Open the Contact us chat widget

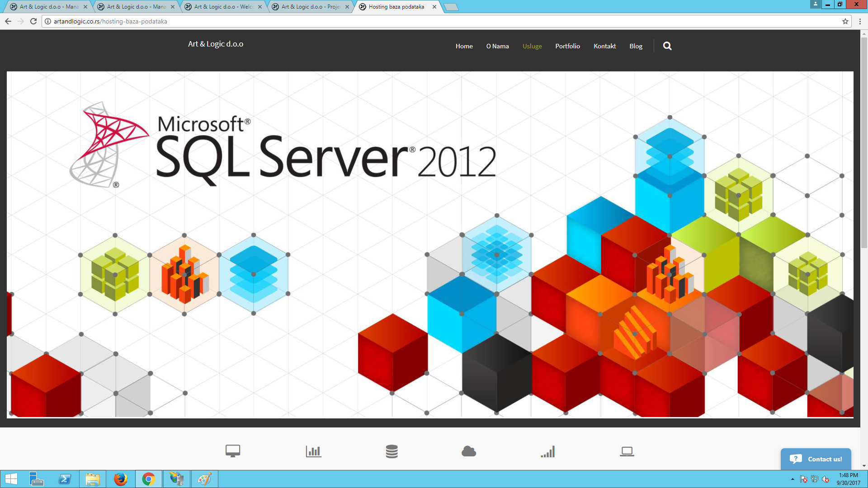(x=816, y=459)
